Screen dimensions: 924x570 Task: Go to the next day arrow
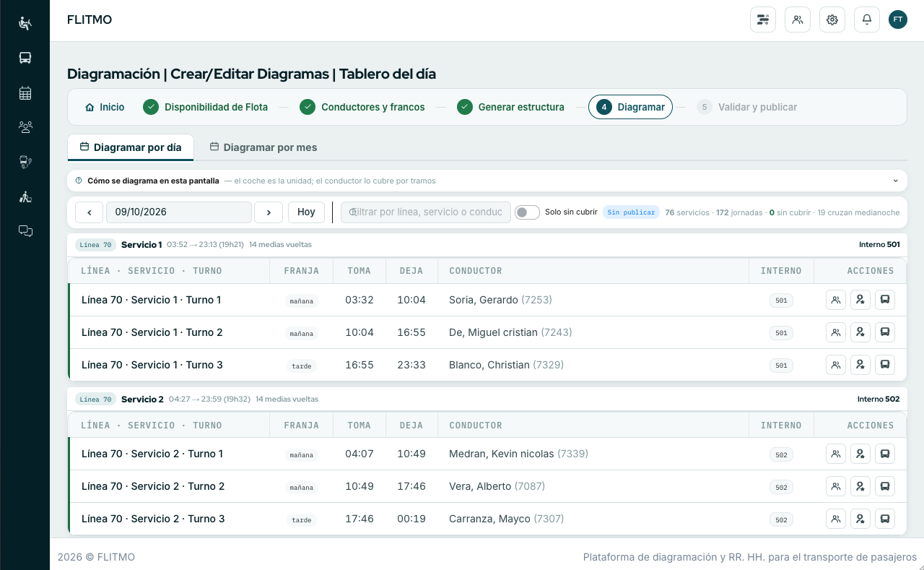tap(269, 212)
